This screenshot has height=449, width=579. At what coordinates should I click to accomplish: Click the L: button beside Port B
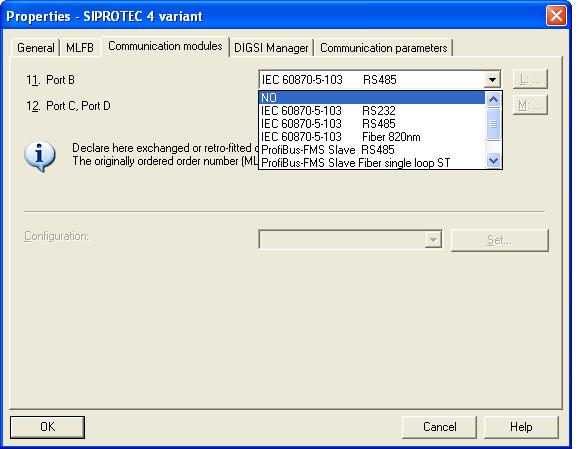pyautogui.click(x=530, y=79)
